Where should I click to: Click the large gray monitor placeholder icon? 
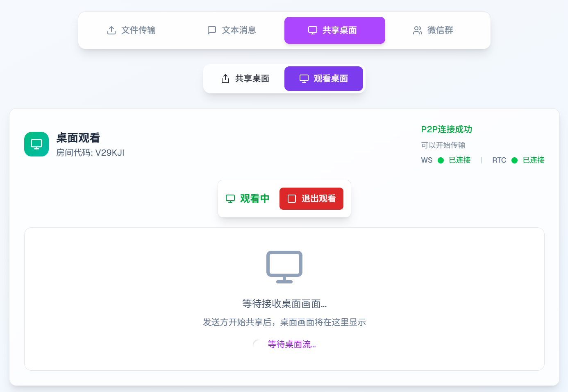click(x=284, y=267)
